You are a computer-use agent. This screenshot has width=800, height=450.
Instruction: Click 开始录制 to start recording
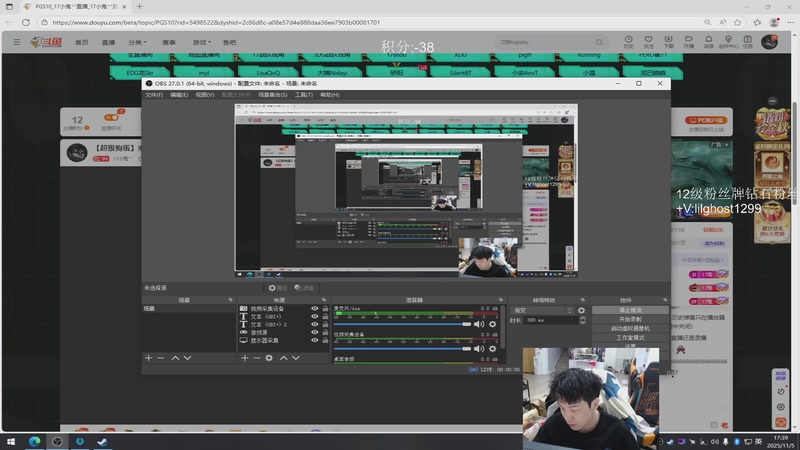click(x=630, y=319)
